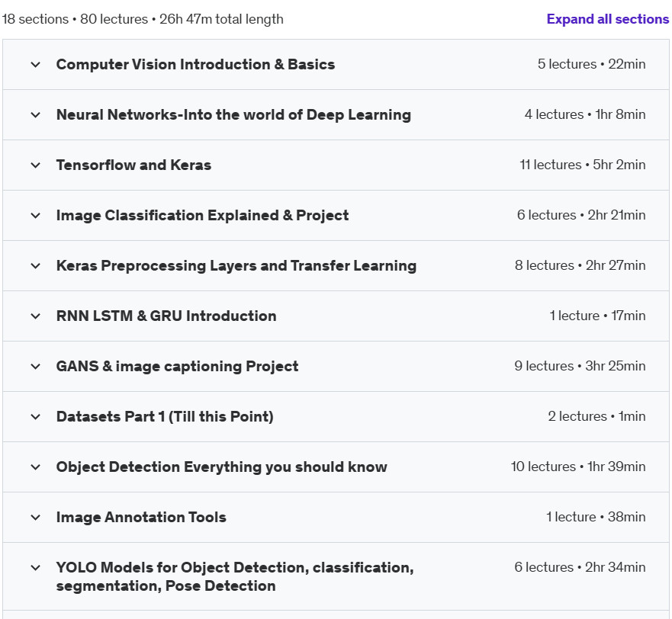The height and width of the screenshot is (619, 672).
Task: Click the text 4 lectures • 1hr 8min
Action: coord(585,114)
